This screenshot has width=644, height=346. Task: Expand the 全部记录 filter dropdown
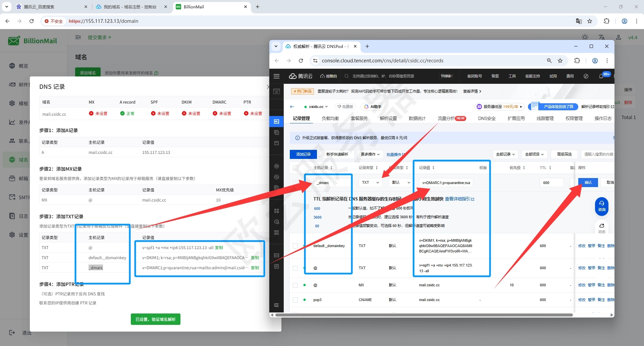click(505, 154)
